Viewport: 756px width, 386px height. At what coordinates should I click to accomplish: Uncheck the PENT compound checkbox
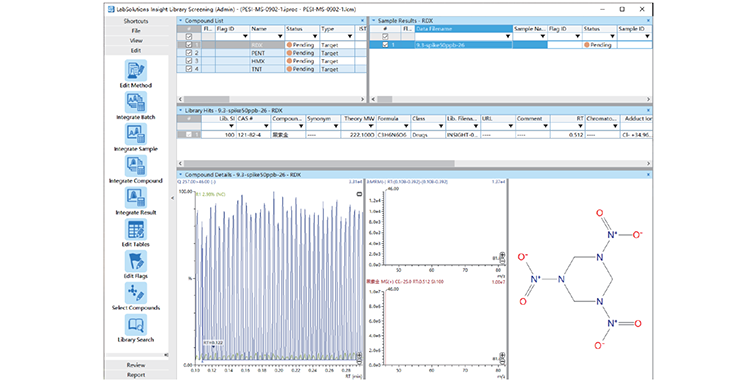coord(189,53)
